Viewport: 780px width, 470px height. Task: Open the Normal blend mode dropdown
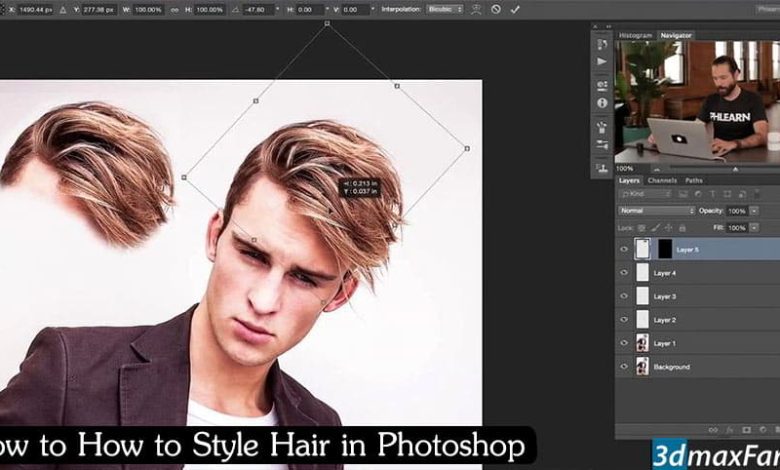tap(656, 211)
